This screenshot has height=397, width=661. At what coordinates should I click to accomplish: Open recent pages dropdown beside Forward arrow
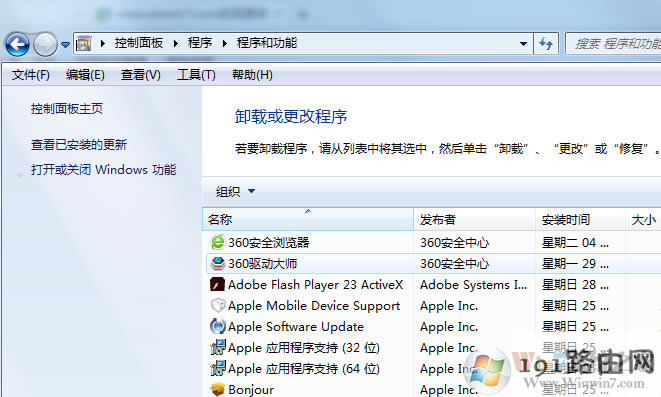pos(65,44)
